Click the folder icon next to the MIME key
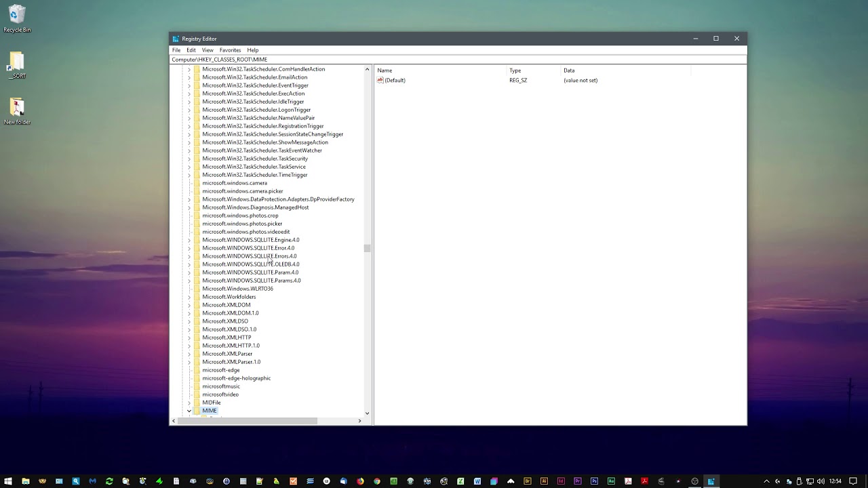 pyautogui.click(x=196, y=410)
